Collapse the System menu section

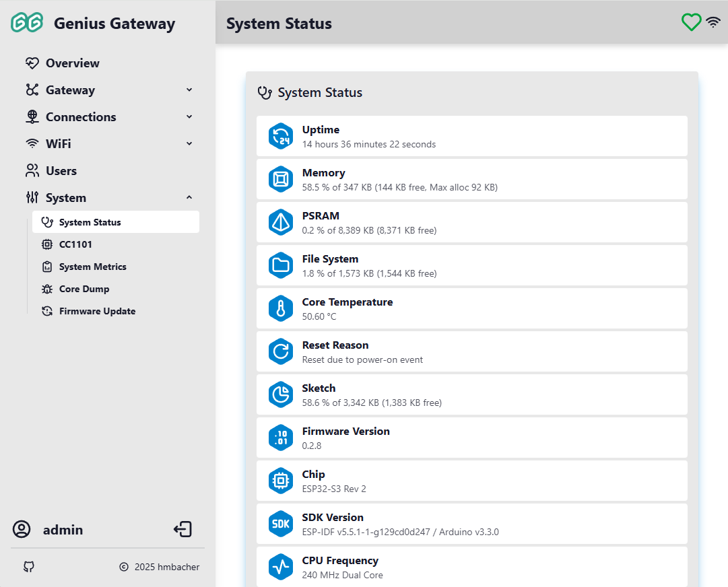[x=189, y=198]
